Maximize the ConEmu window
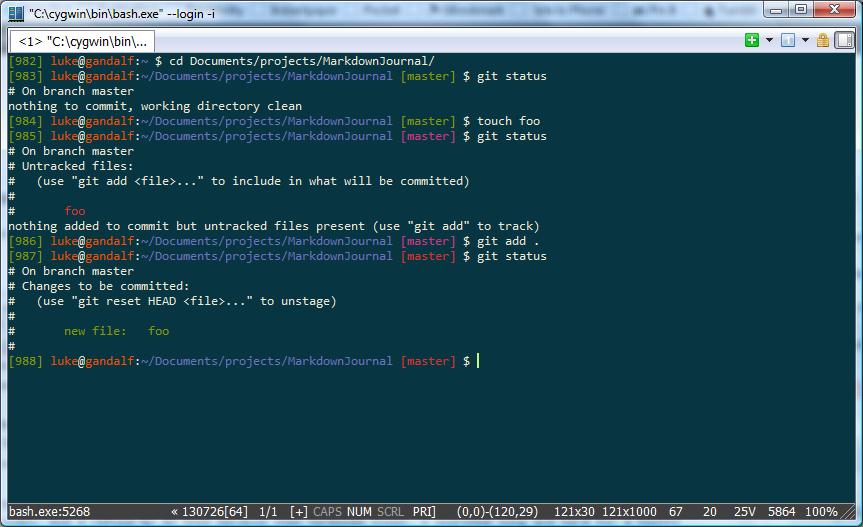The image size is (863, 527). tap(802, 11)
